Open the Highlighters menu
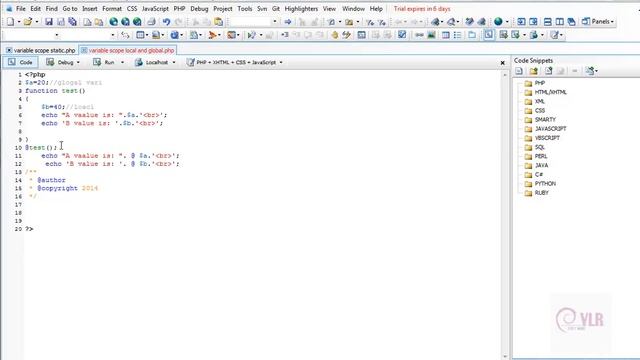Viewport: 640px width, 360px height. click(301, 9)
